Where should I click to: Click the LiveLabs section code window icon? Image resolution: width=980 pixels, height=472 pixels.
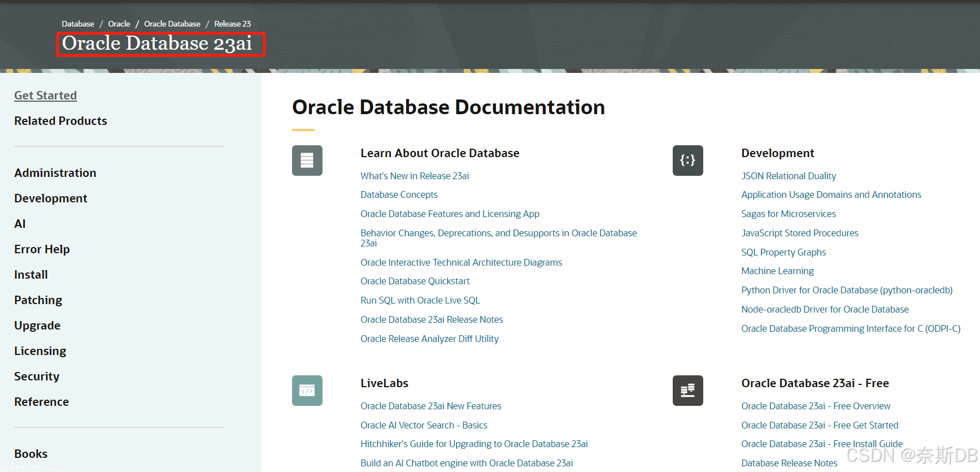tap(307, 391)
